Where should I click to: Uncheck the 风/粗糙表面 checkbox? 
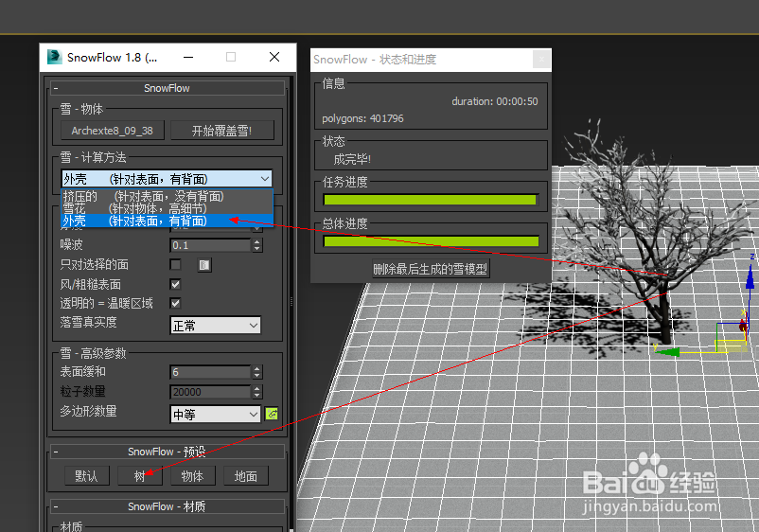175,284
